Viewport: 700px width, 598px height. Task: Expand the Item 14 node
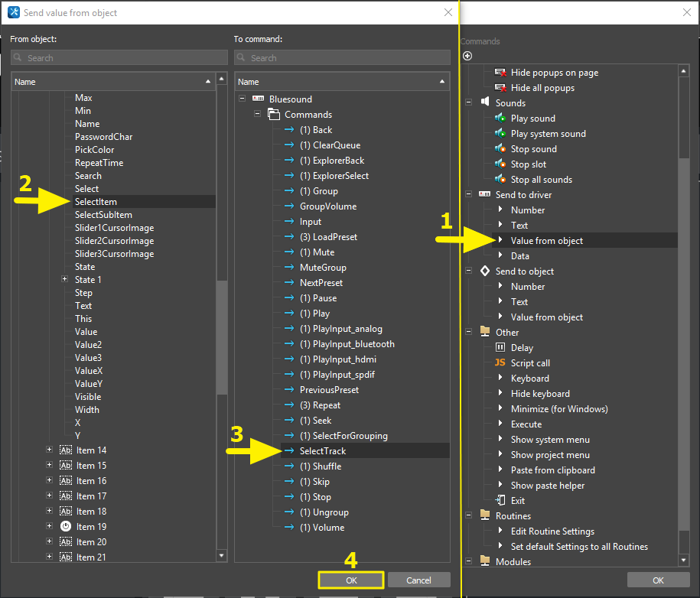50,450
